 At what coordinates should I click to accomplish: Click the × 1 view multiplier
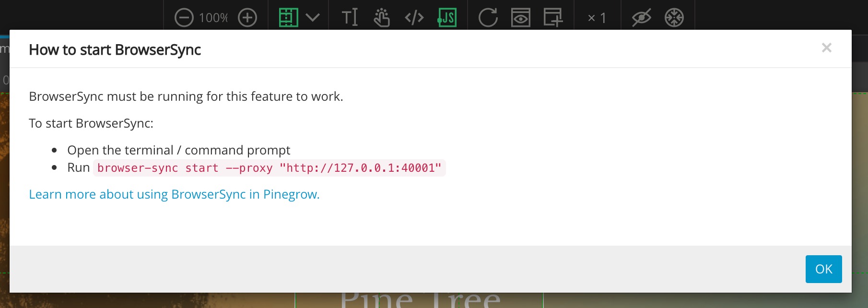(597, 18)
